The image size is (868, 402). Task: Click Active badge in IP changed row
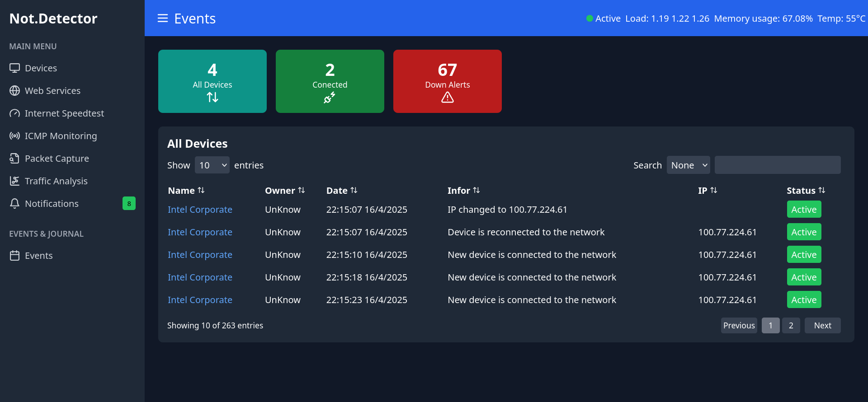[804, 209]
